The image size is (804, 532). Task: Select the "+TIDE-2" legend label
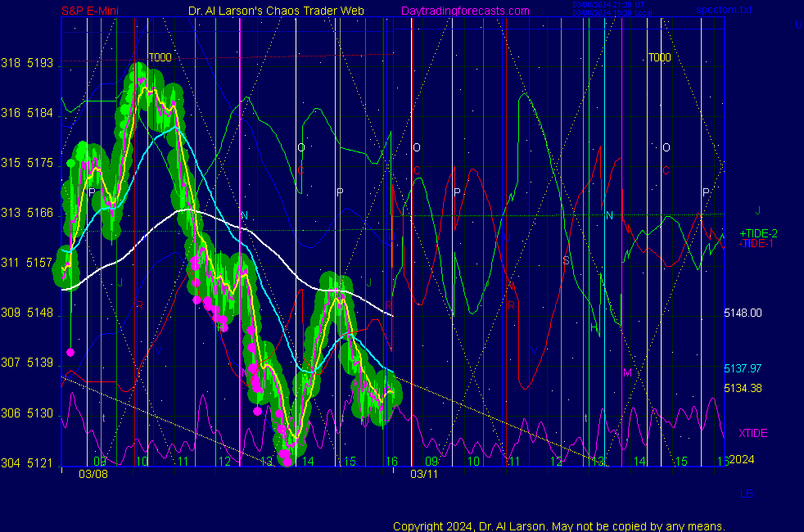click(758, 234)
